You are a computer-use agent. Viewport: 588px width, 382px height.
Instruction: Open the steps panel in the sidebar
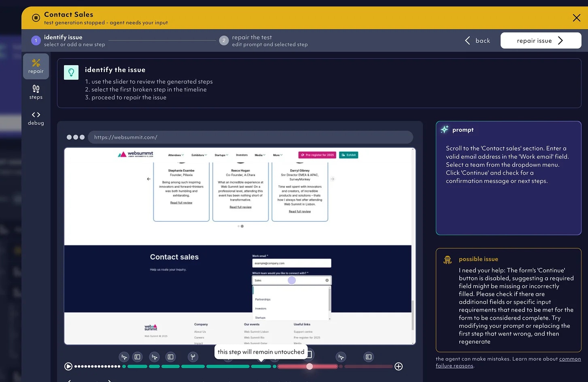36,92
